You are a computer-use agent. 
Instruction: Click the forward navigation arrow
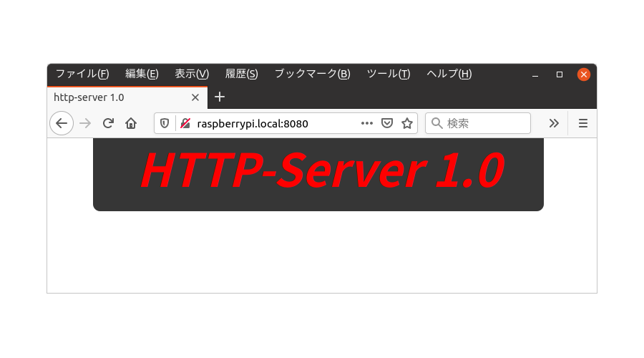(x=85, y=123)
